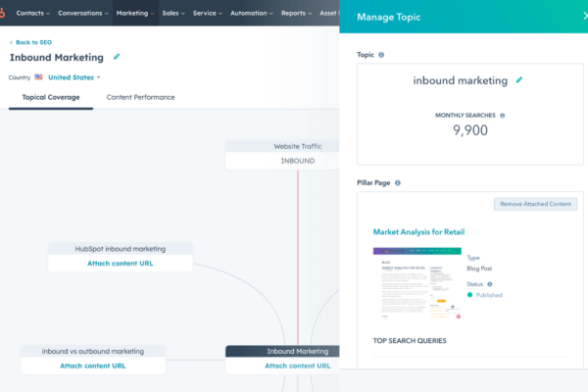Screen dimensions: 588x392
Task: Open the Sales menu
Action: 173,13
